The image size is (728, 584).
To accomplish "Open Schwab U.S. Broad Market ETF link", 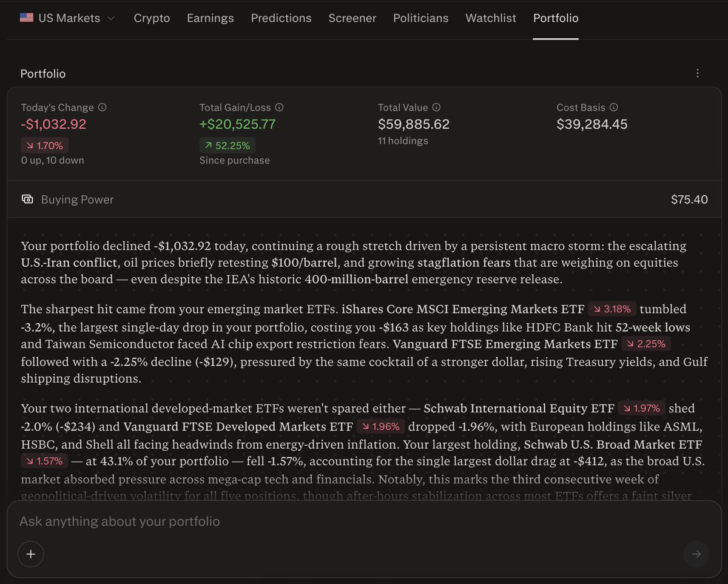I will click(613, 444).
